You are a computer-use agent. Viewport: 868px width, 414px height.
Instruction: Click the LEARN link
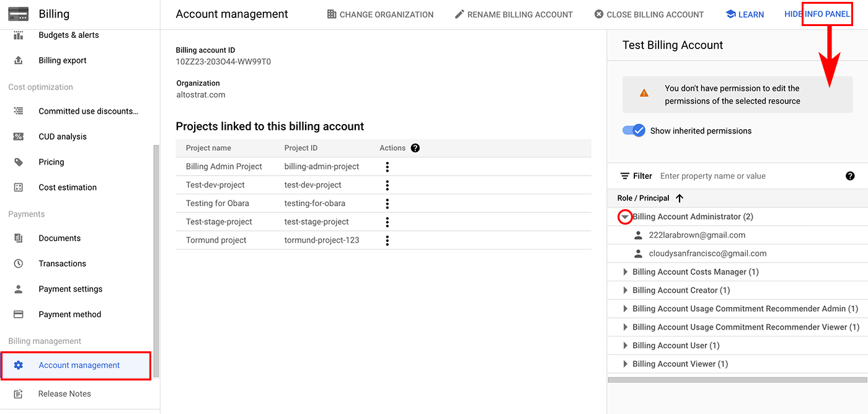pos(745,14)
